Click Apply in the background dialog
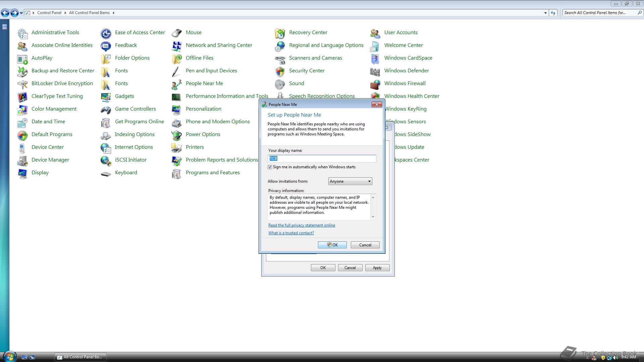The height and width of the screenshot is (362, 644). click(377, 268)
